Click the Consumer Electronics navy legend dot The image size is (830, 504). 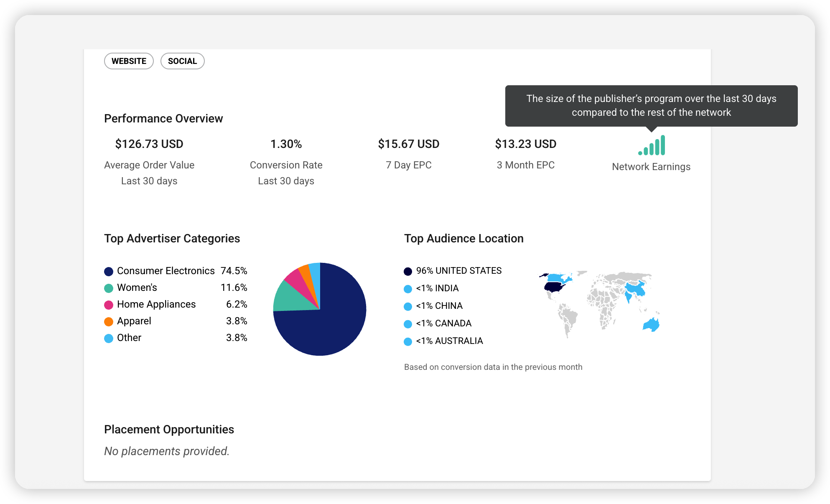[x=109, y=272]
